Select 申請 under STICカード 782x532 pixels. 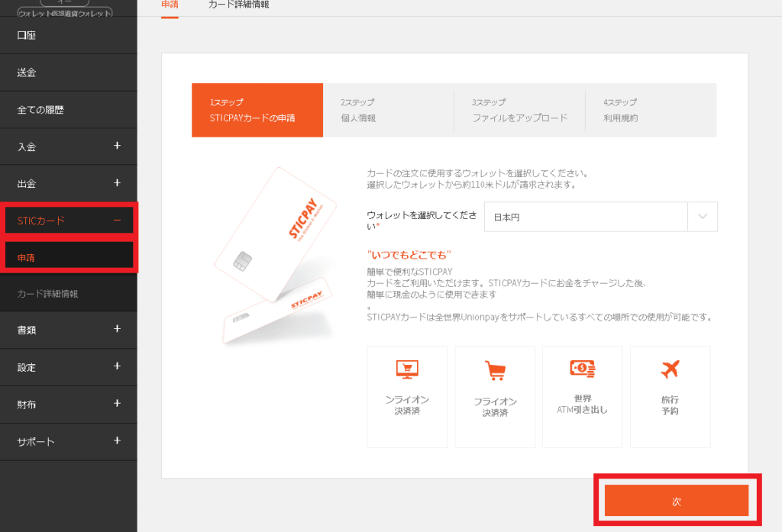click(x=69, y=257)
